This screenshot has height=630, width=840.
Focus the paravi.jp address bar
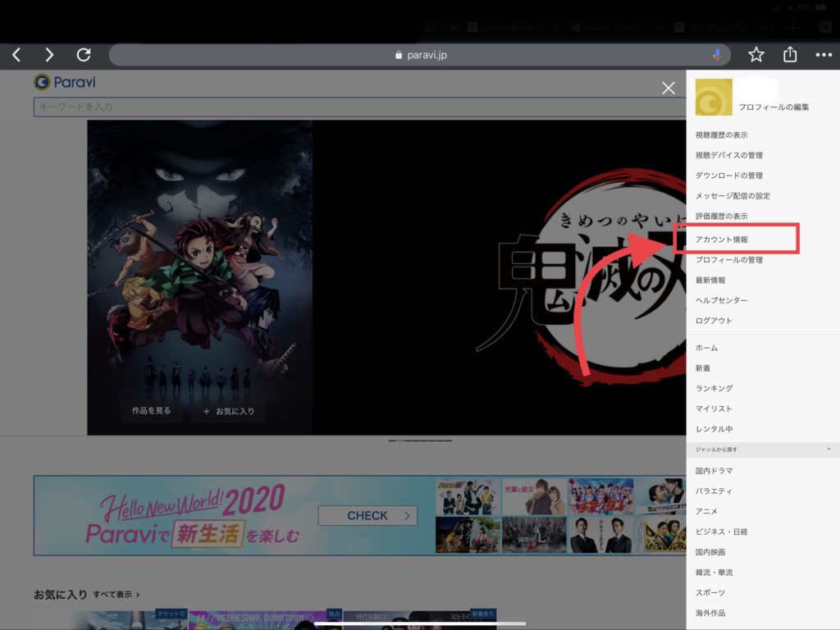pos(420,55)
